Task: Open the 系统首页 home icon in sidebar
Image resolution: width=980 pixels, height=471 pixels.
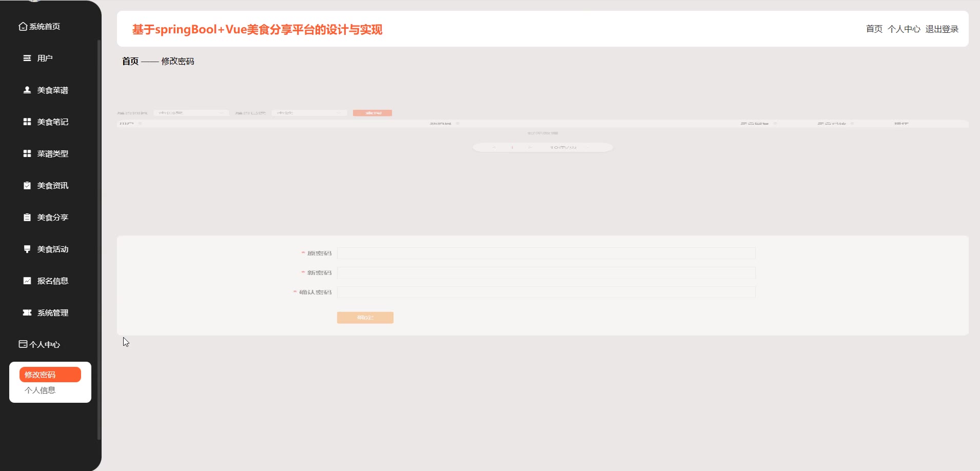Action: point(23,26)
